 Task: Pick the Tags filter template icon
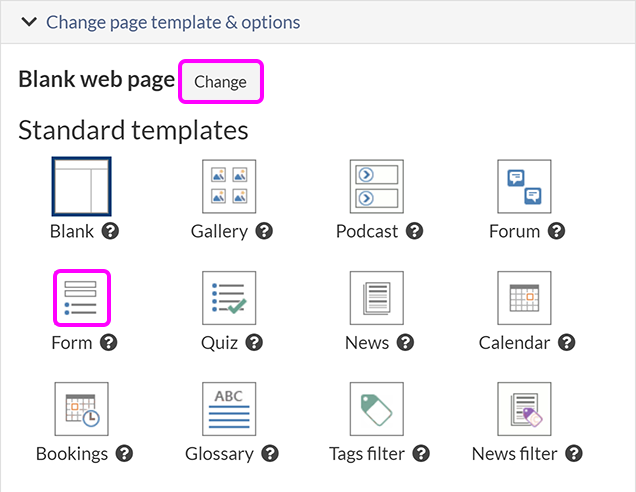[x=377, y=409]
